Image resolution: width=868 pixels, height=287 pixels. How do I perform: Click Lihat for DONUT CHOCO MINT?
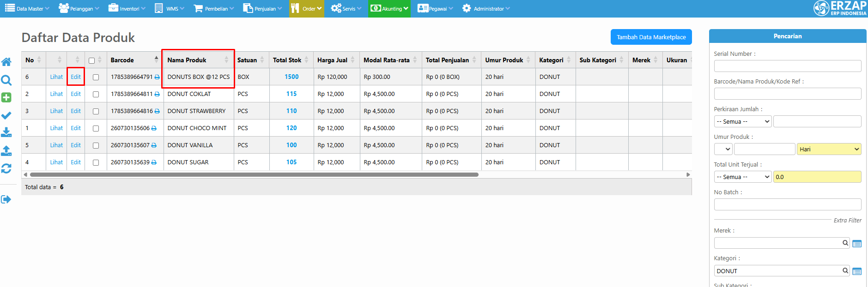(56, 128)
